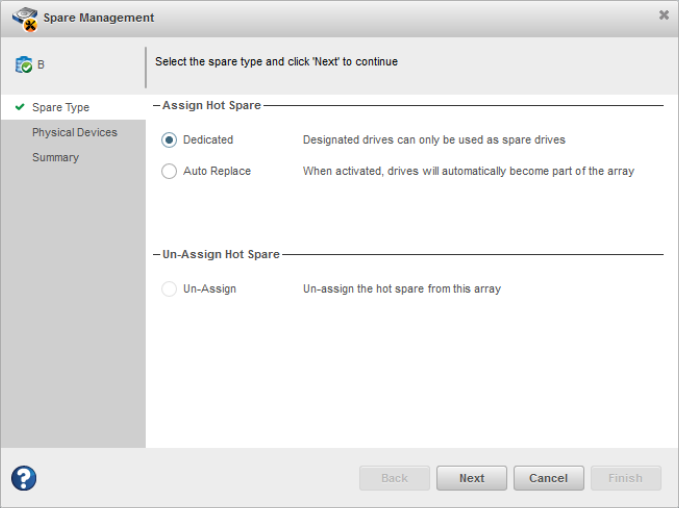
Task: Go to the Spare Type wizard step
Action: pyautogui.click(x=60, y=108)
